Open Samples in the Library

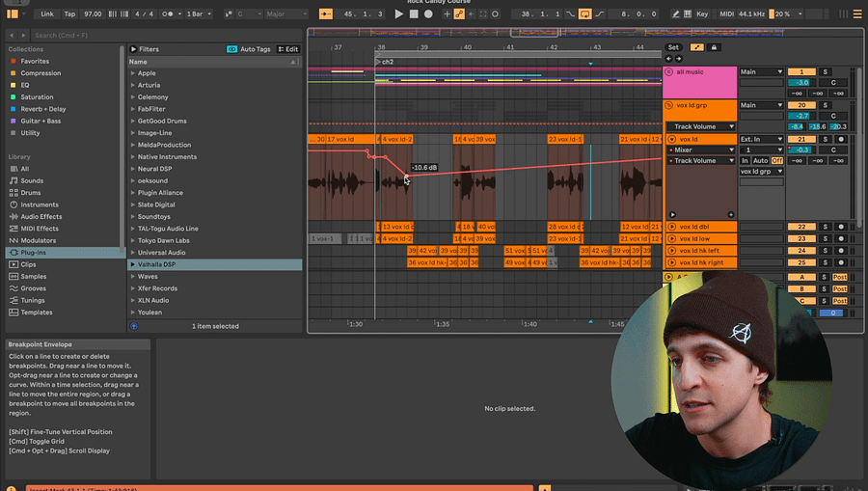(33, 276)
